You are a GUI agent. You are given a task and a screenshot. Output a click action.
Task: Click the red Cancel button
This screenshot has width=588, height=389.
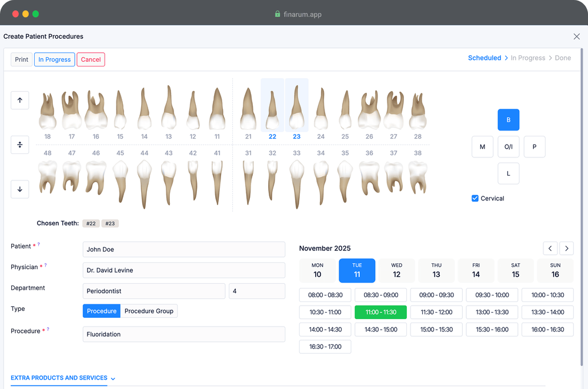tap(91, 59)
